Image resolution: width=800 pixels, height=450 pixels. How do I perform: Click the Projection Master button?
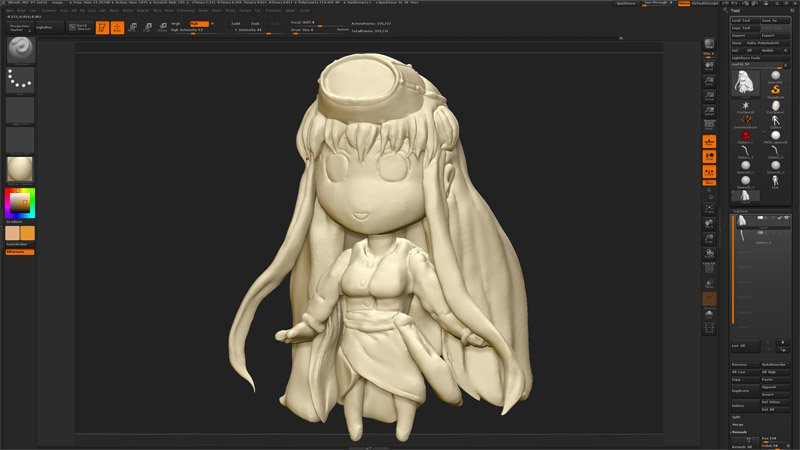coord(20,27)
